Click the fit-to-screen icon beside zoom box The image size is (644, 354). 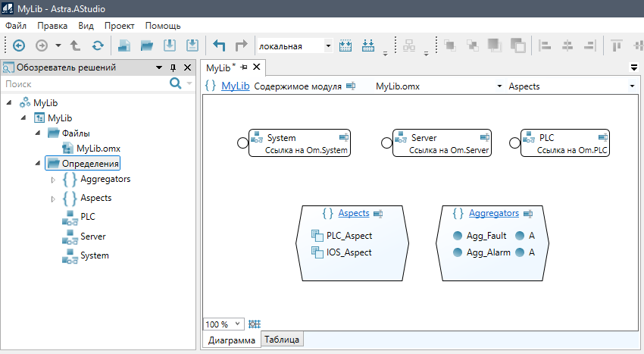point(255,324)
